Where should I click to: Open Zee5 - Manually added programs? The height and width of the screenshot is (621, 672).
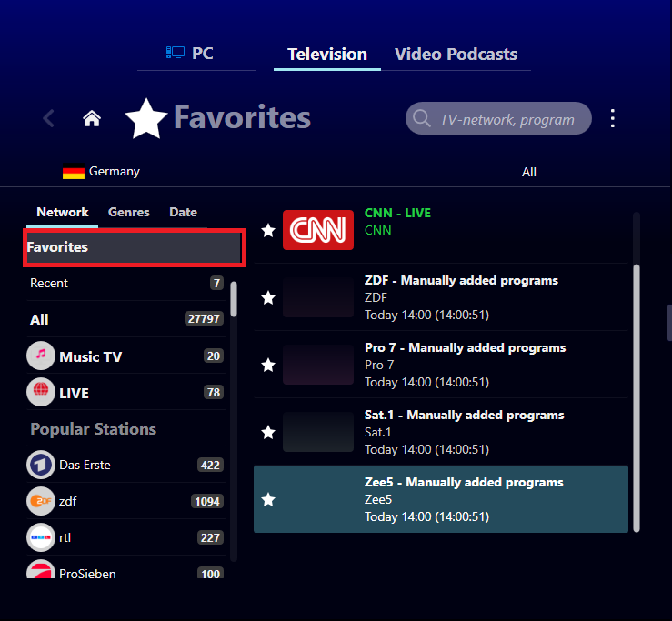464,483
